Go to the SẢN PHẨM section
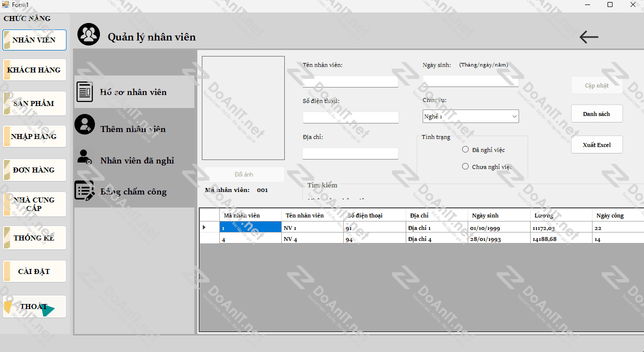Screen dimensions: 644x352 tap(34, 103)
